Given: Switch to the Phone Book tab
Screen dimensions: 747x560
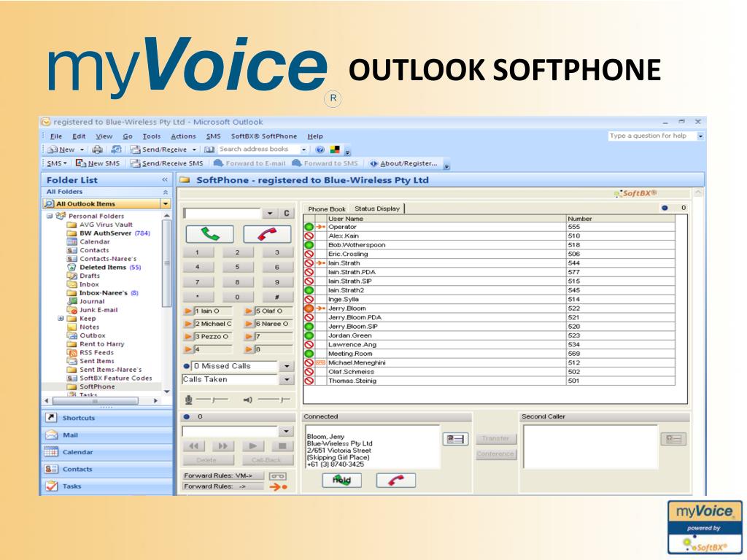Looking at the screenshot, I should (327, 209).
